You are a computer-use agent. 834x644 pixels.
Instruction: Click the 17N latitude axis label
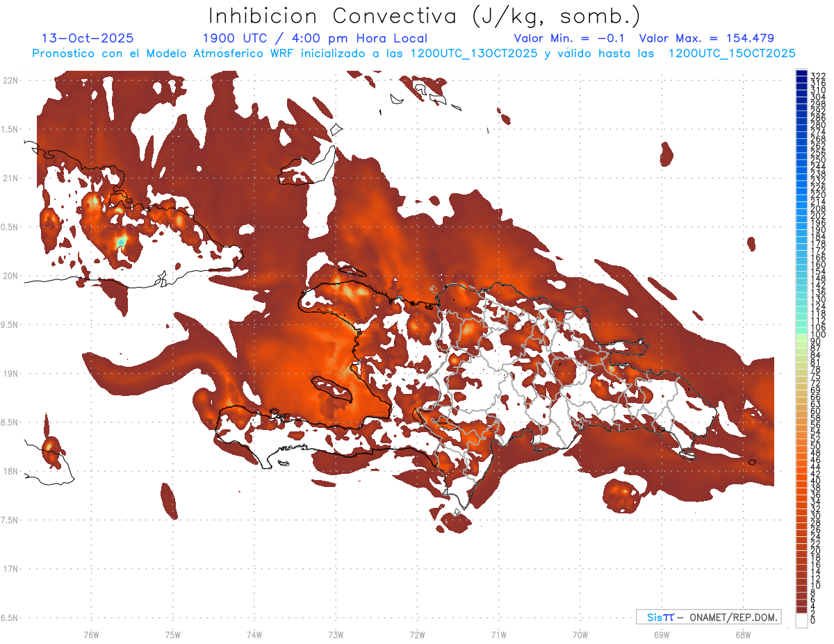[x=10, y=569]
